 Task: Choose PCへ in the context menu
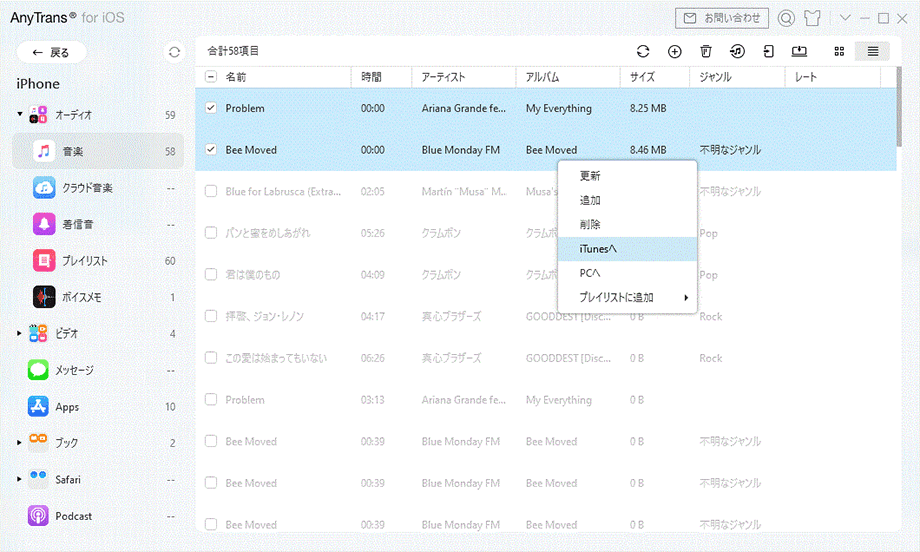[627, 273]
